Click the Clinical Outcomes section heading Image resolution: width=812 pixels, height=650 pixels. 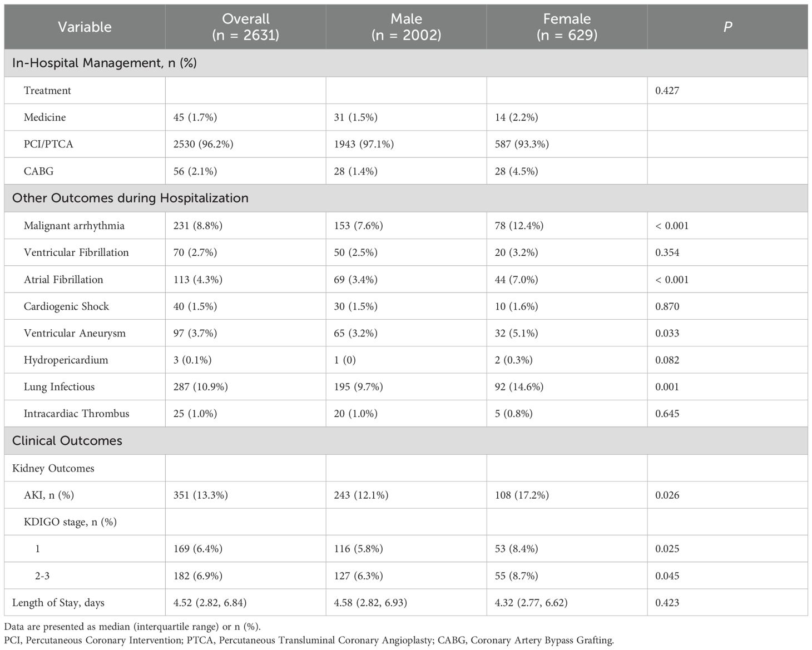67,440
